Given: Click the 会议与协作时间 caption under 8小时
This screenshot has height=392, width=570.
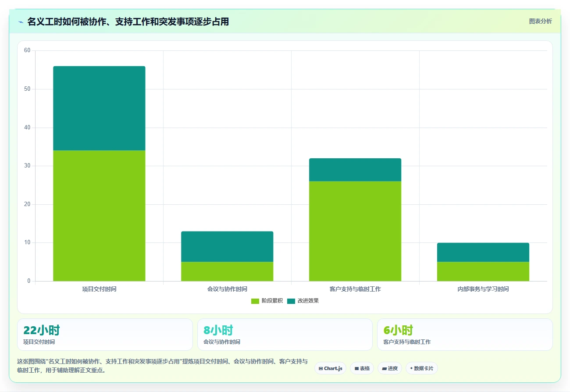Looking at the screenshot, I should (222, 342).
